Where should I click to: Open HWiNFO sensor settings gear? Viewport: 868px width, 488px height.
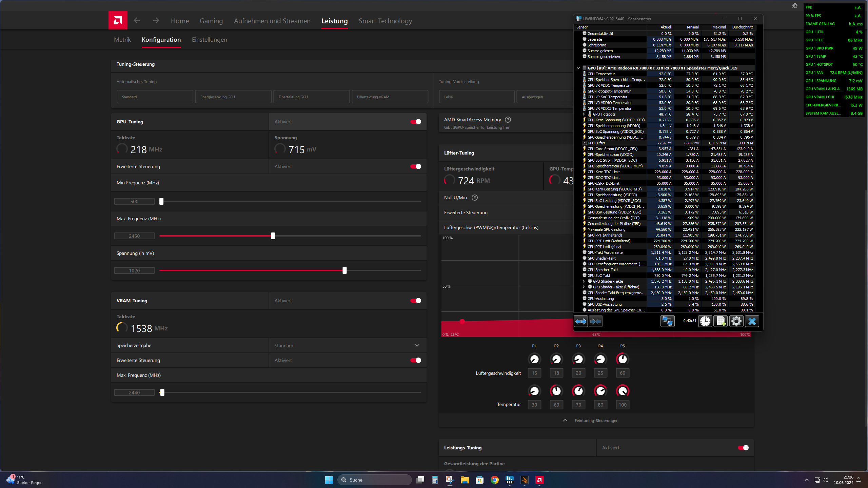tap(736, 321)
